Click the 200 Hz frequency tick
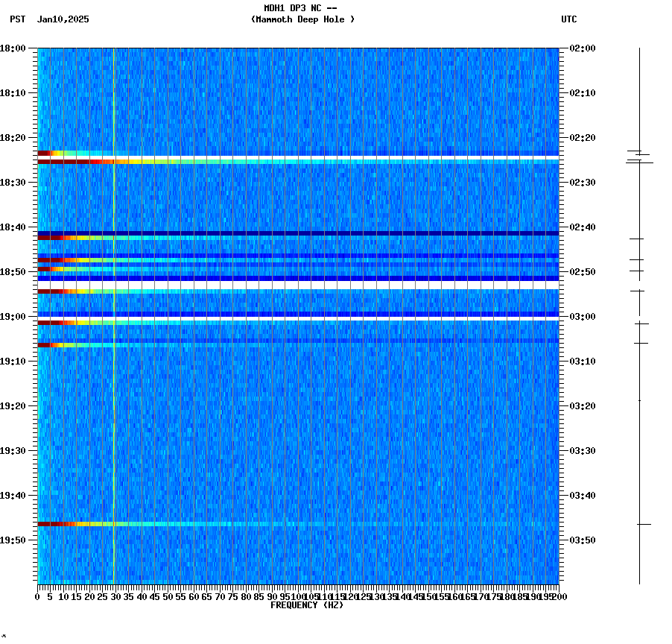This screenshot has width=672, height=644. pyautogui.click(x=560, y=596)
